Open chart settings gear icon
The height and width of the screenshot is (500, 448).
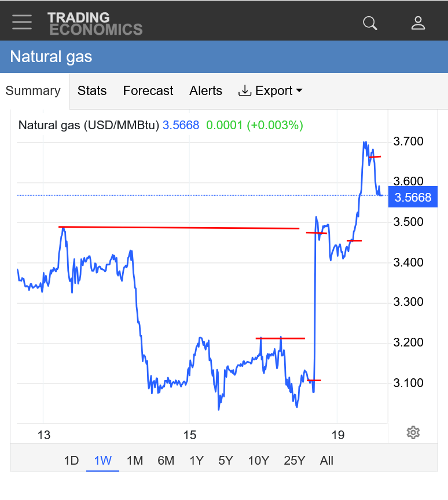coord(413,432)
